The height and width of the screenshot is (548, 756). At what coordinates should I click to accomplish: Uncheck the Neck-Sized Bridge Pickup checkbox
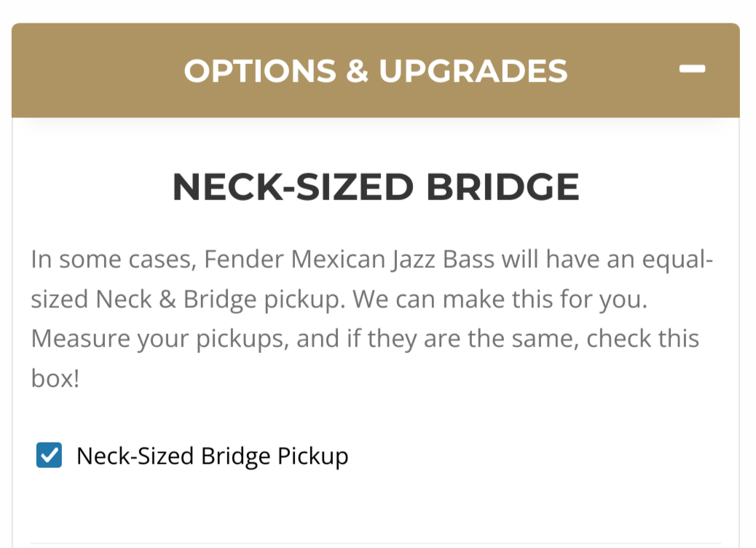click(50, 455)
